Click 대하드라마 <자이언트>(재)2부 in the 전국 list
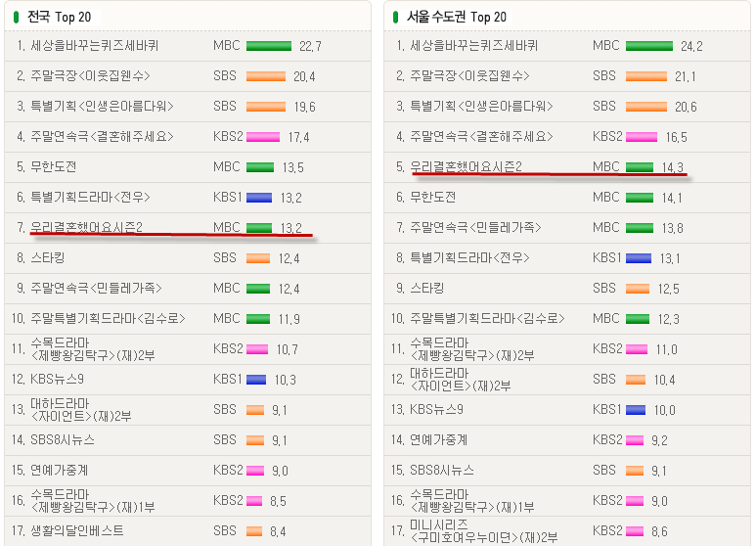756x546 pixels. (x=81, y=410)
